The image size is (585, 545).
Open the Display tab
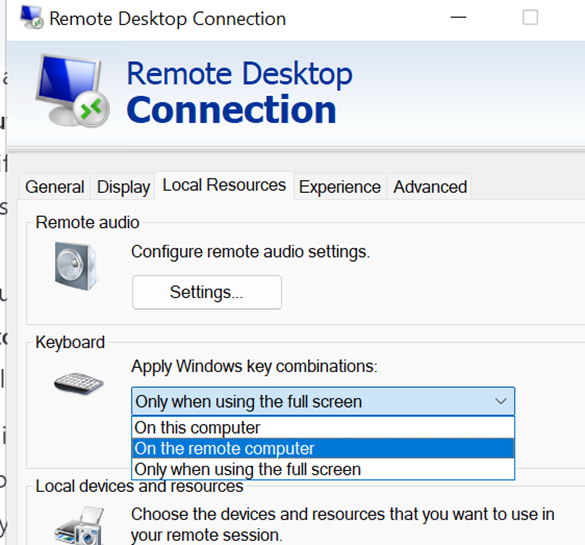(x=123, y=187)
